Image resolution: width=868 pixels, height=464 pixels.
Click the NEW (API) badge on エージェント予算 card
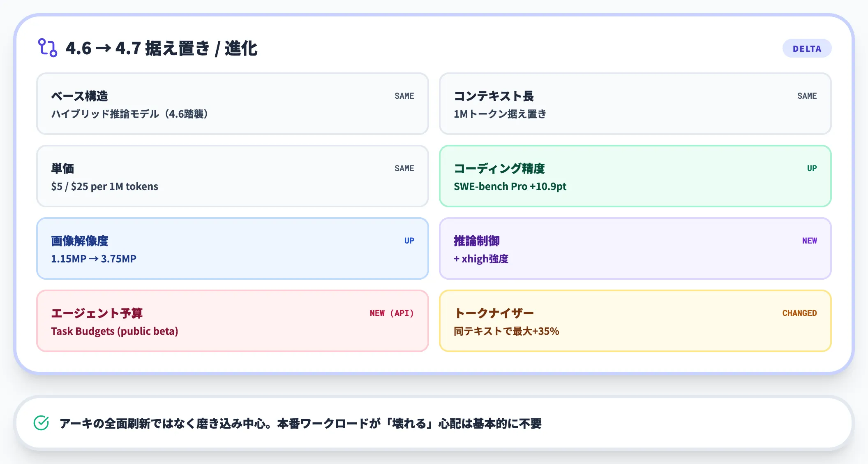coord(392,313)
